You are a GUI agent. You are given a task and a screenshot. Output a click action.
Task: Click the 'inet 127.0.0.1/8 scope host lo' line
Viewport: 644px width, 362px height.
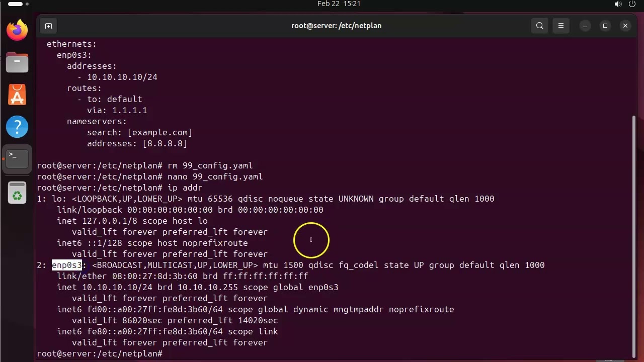(132, 221)
